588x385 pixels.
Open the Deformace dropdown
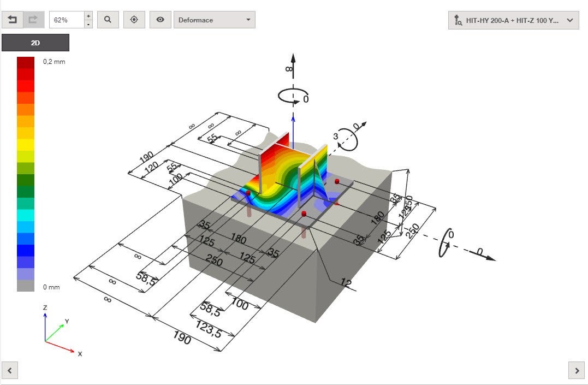[x=215, y=20]
